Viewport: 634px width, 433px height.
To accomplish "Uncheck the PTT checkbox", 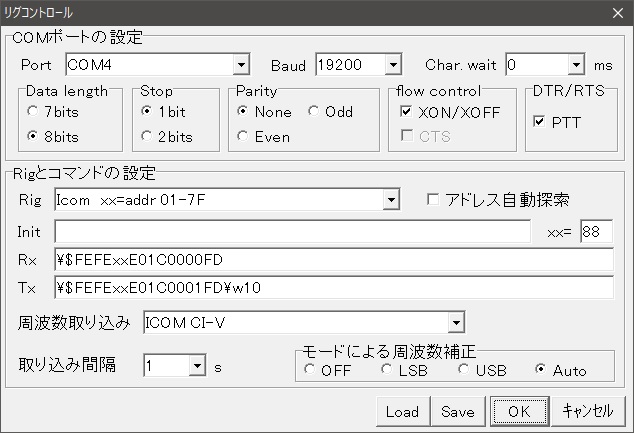I will point(540,122).
